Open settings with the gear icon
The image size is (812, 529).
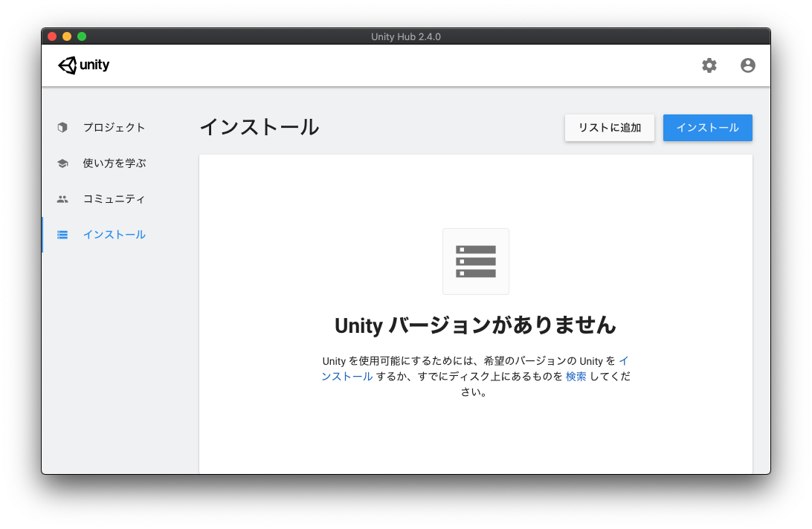coord(709,65)
